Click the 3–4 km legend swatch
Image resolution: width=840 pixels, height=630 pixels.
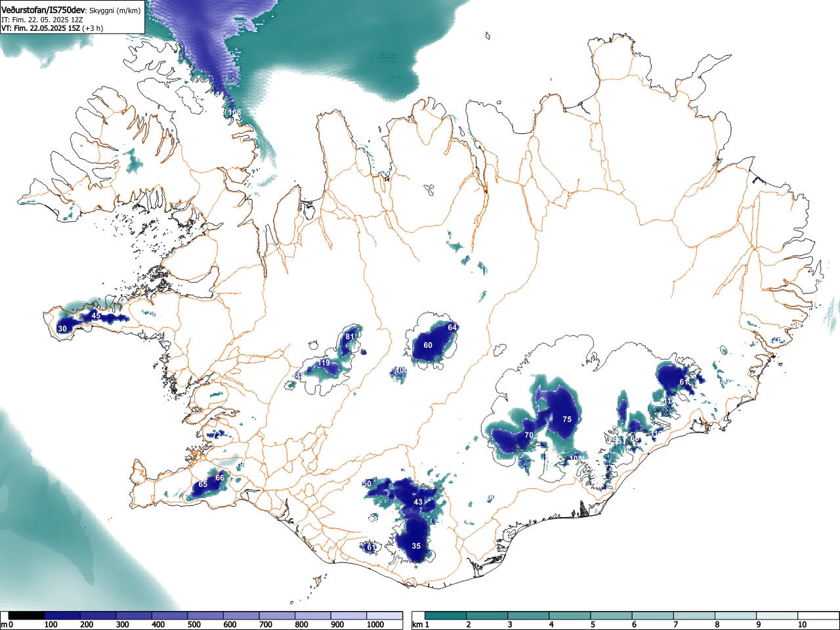[x=528, y=616]
